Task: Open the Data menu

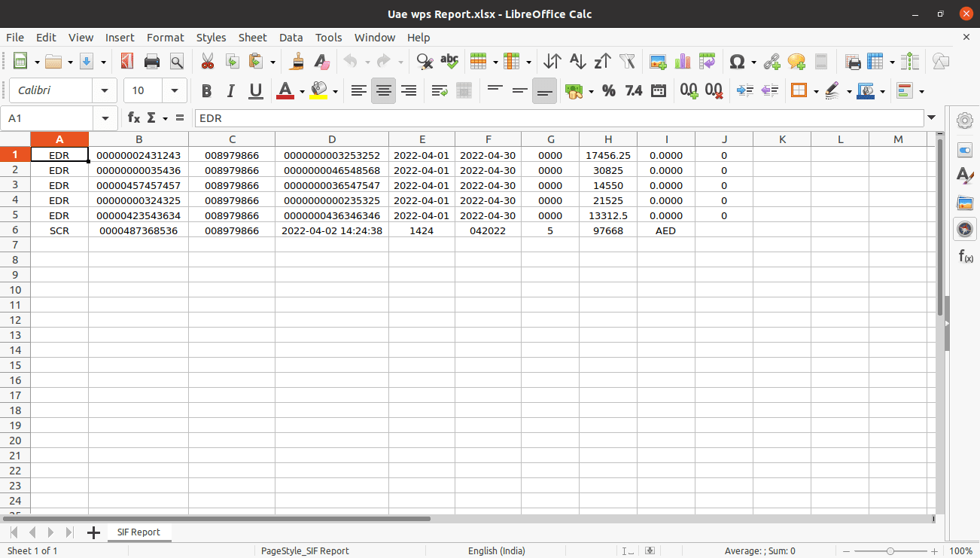Action: 291,38
